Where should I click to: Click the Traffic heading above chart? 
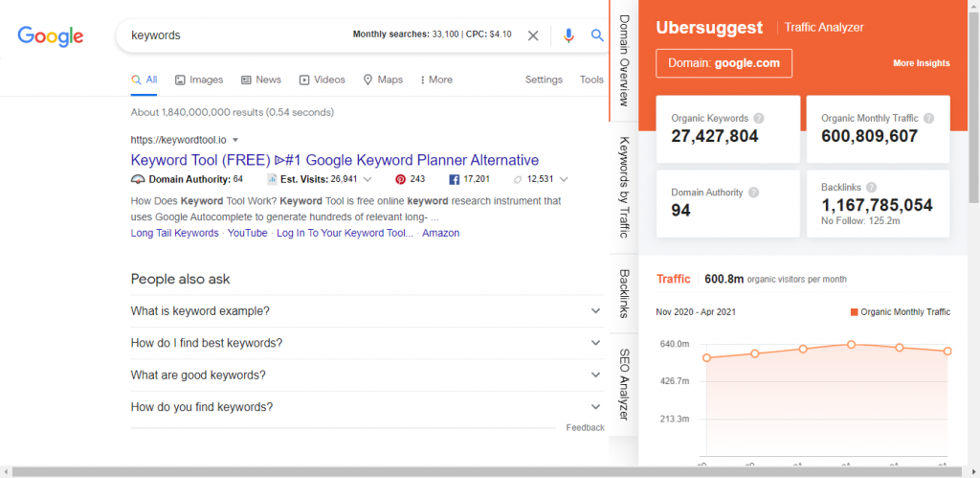tap(673, 279)
